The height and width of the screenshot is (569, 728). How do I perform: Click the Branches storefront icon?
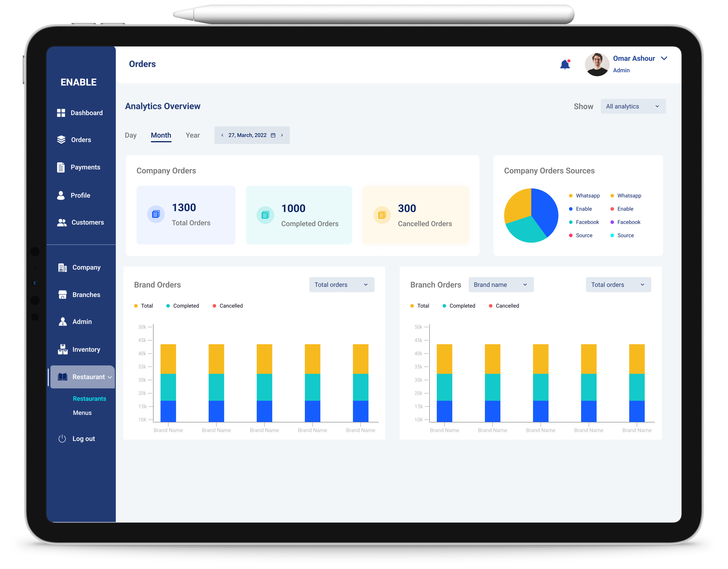tap(63, 295)
